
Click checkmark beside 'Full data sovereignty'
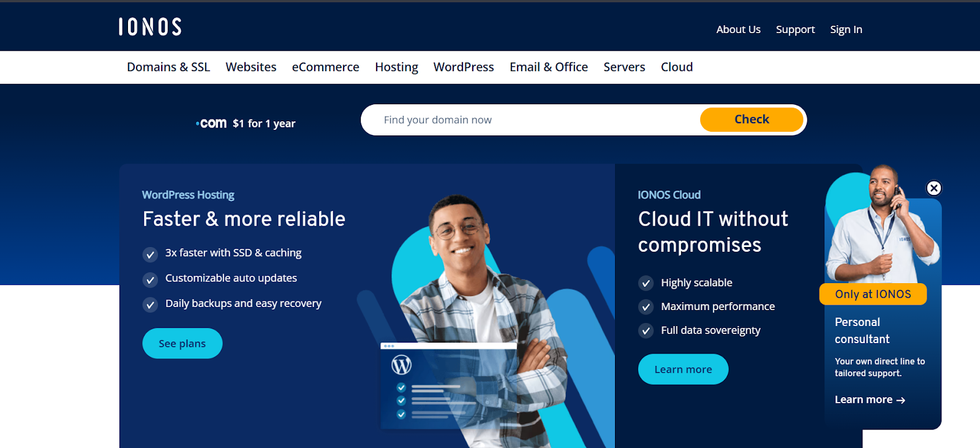tap(646, 331)
